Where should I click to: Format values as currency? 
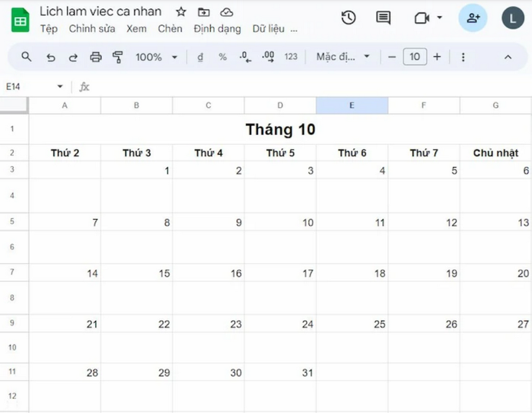click(x=200, y=57)
